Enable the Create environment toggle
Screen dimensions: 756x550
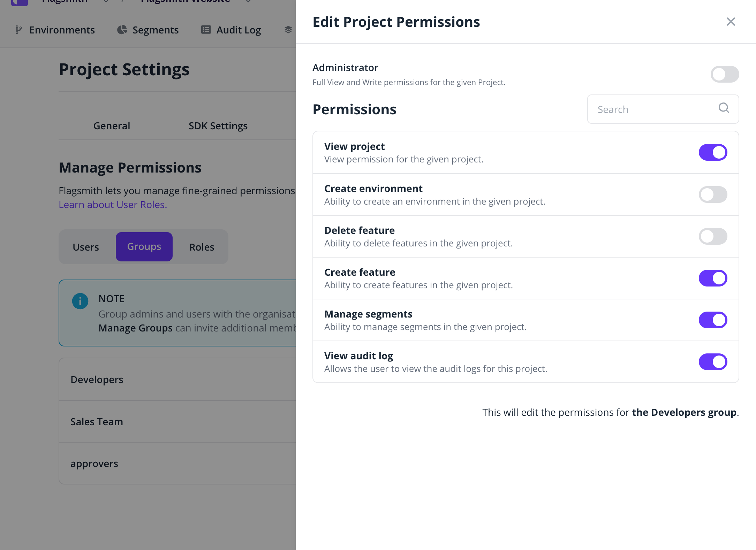pyautogui.click(x=713, y=194)
